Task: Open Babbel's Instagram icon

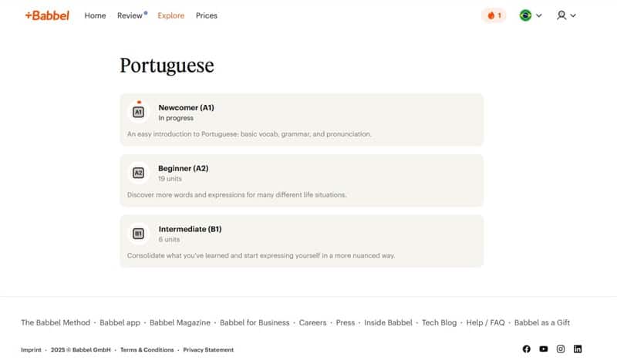Action: click(561, 349)
